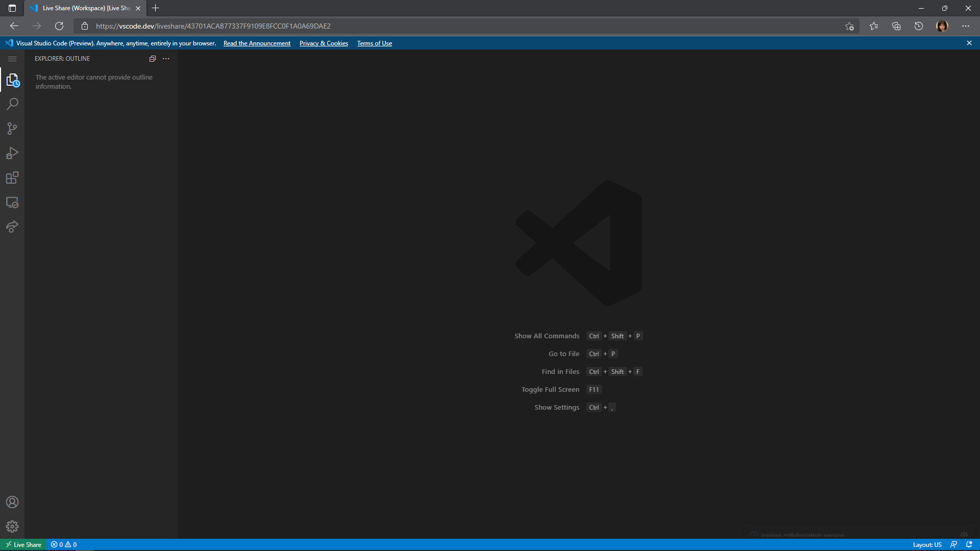980x551 pixels.
Task: Open Run and Debug view
Action: tap(12, 153)
